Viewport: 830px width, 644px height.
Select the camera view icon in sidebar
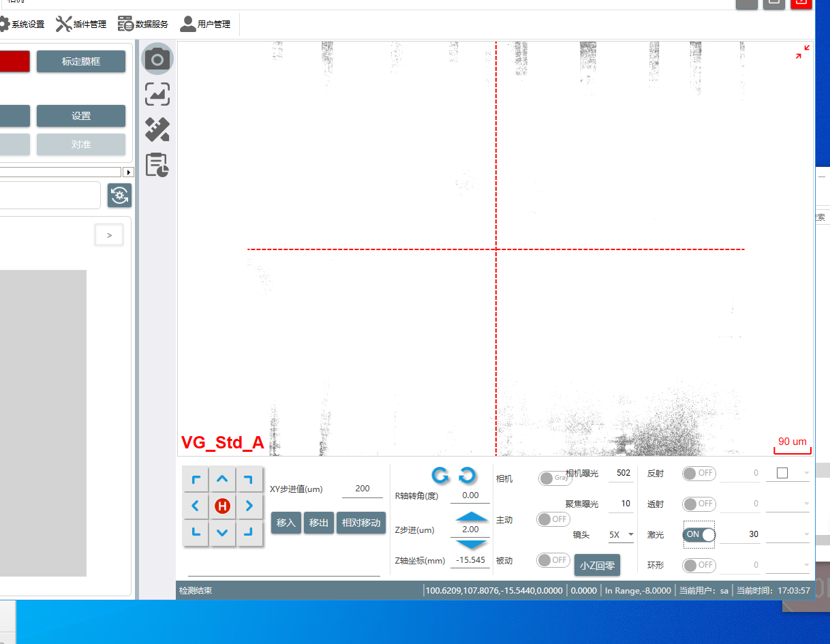point(157,59)
